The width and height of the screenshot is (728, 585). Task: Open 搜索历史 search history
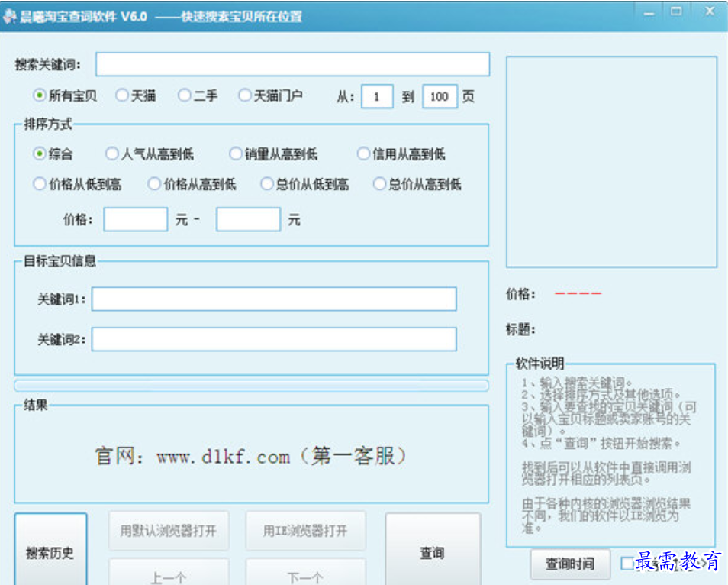click(x=50, y=549)
